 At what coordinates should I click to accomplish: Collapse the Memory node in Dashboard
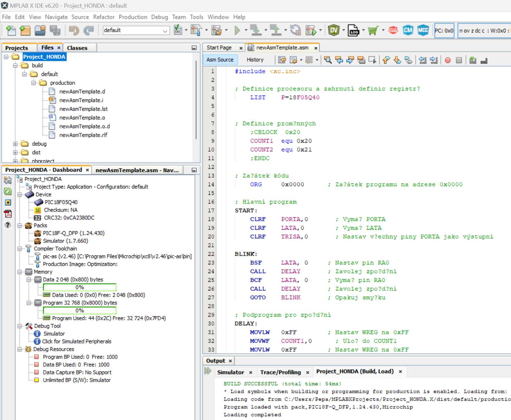(20, 272)
